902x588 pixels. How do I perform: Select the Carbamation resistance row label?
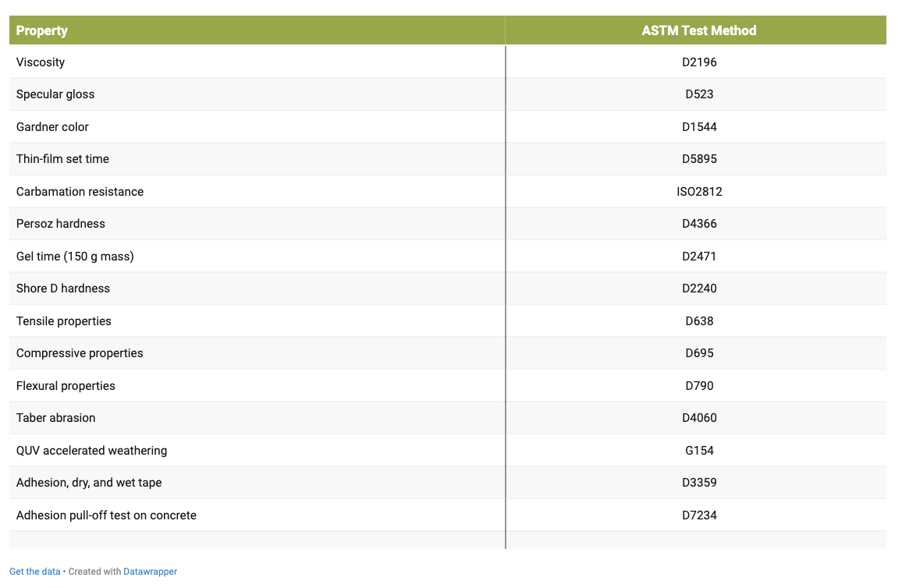click(x=80, y=192)
